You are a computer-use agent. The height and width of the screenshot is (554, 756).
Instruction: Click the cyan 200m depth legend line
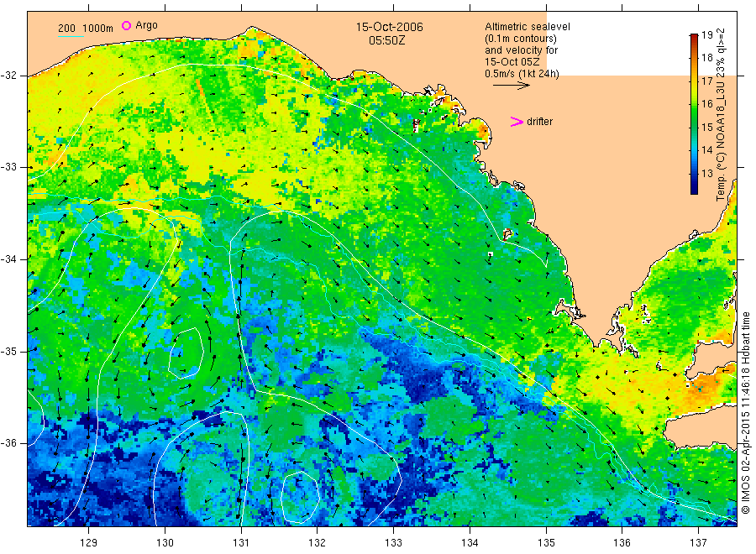(x=71, y=36)
